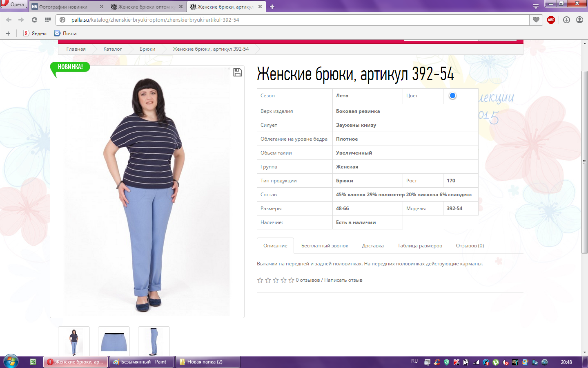Open Excel from the taskbar
Screen dimensions: 588x368
pyautogui.click(x=33, y=362)
